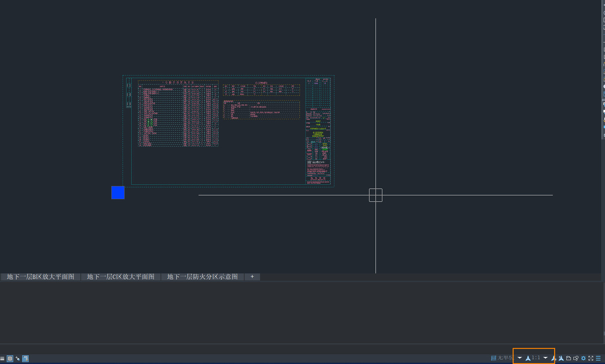This screenshot has width=605, height=364.
Task: Toggle full-screen clean screen arrows icon
Action: [591, 358]
